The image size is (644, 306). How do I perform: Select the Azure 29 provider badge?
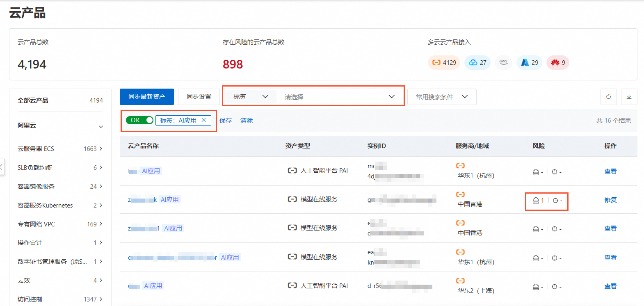[x=529, y=62]
